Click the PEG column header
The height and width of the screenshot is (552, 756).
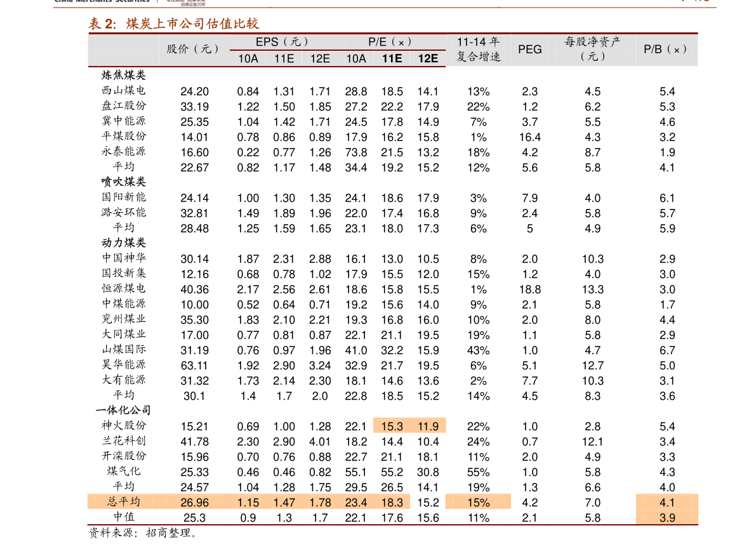click(x=529, y=49)
